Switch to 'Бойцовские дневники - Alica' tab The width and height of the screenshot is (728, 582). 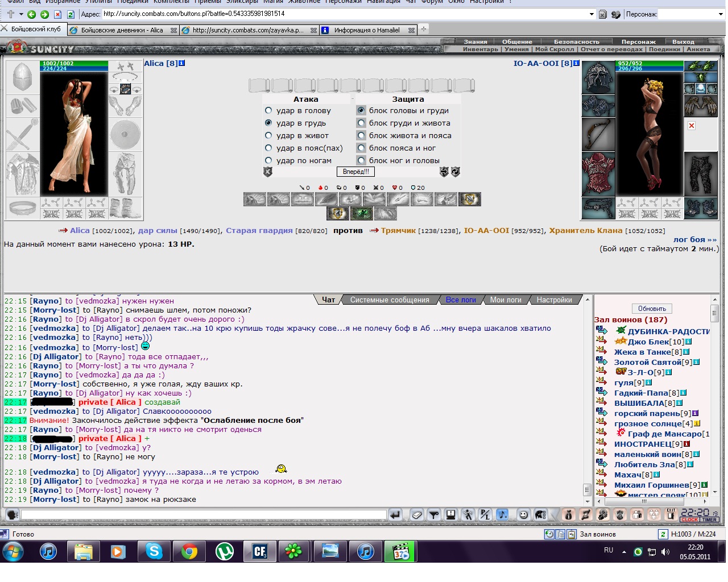pos(123,30)
